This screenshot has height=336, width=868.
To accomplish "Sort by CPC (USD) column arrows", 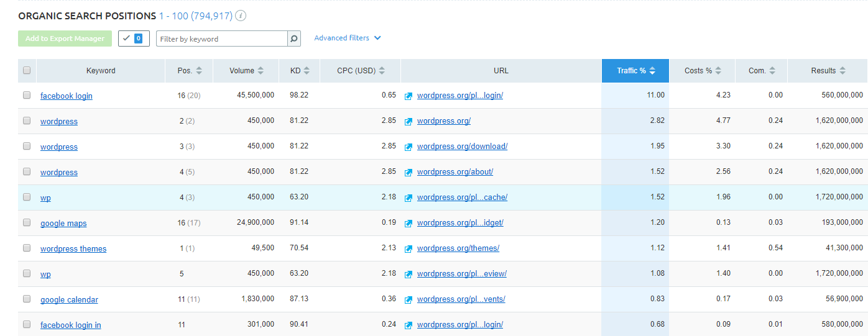I will 382,71.
